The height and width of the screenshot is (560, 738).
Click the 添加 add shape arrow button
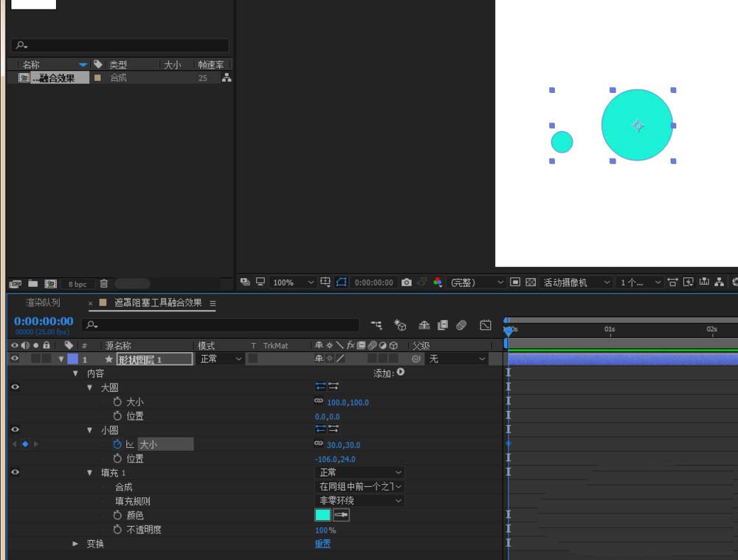pos(401,373)
